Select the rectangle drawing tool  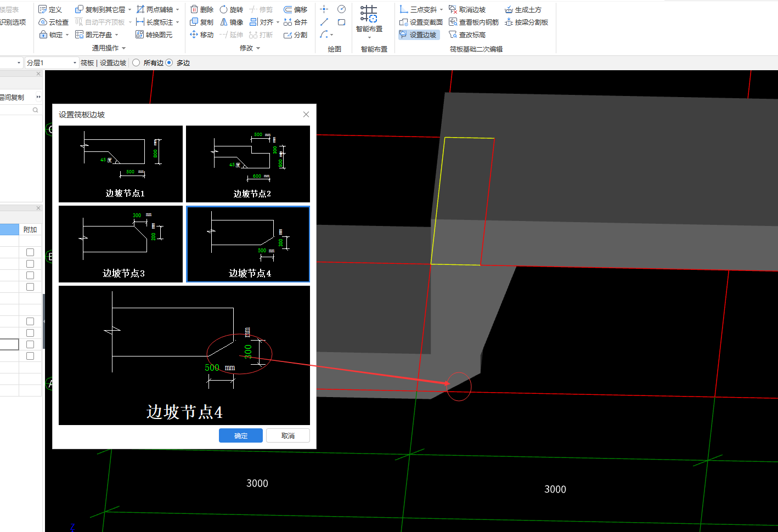coord(341,22)
